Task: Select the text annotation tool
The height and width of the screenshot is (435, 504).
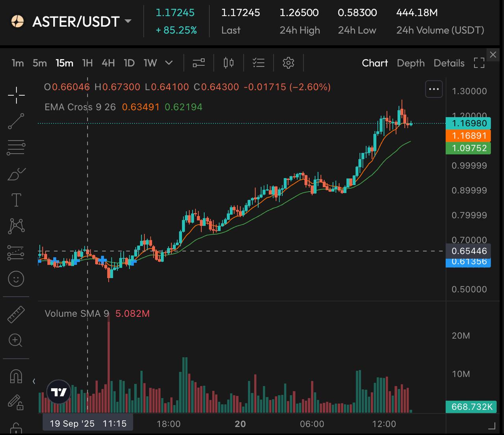Action: pos(16,200)
